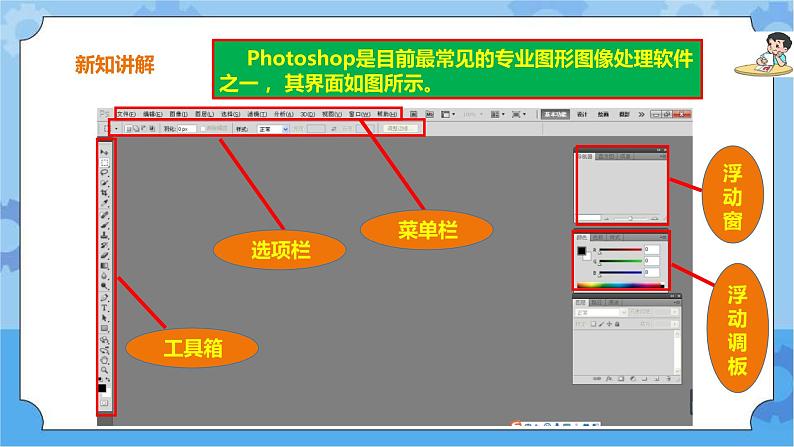Click the toolbox foreground color swatch
Screen dimensions: 794x447
click(102, 388)
